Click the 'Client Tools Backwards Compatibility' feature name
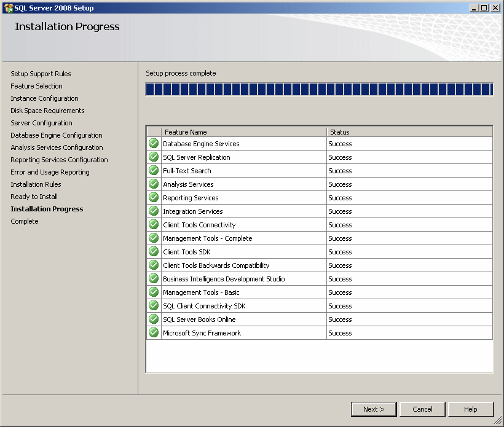The height and width of the screenshot is (427, 504). [x=216, y=265]
